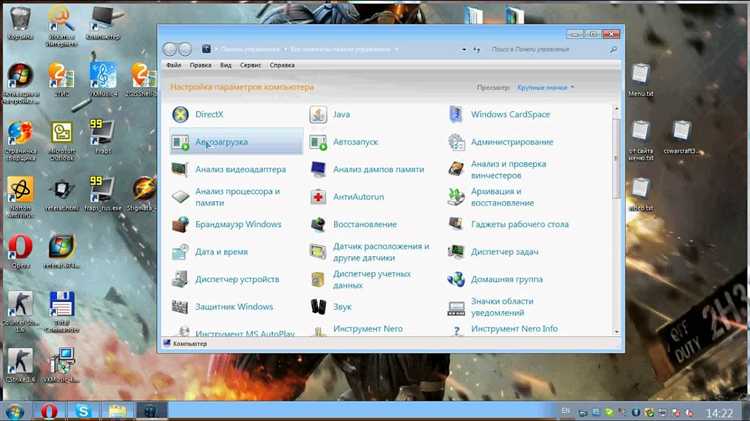
Task: Open Домашняя группа homegroup icon
Action: (x=456, y=280)
